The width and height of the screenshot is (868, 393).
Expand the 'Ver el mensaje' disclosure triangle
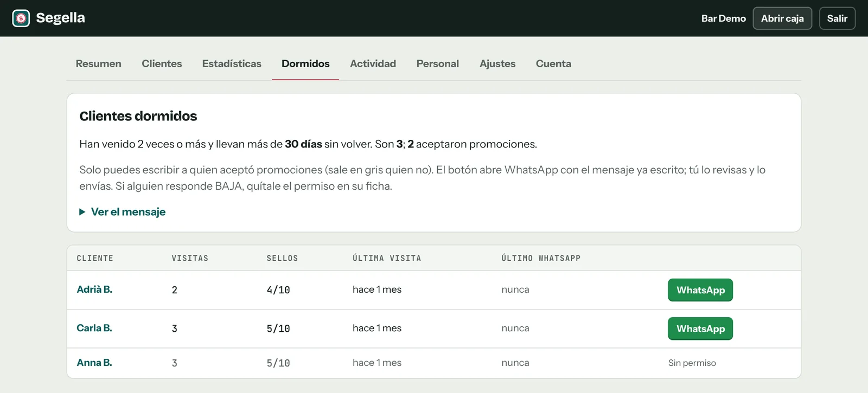point(82,212)
